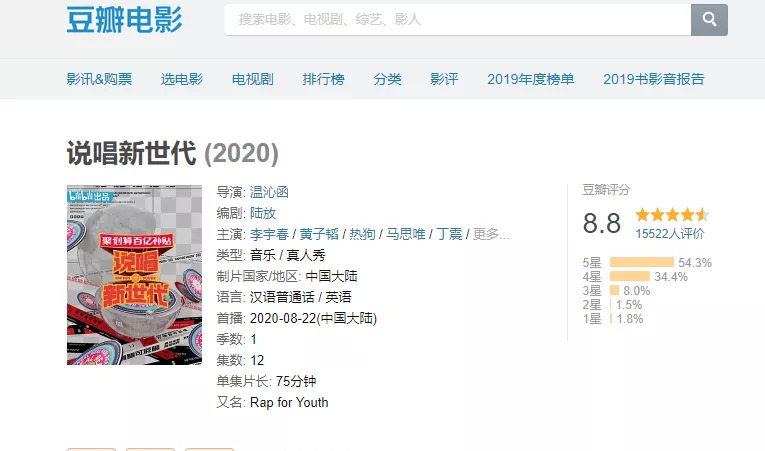The height and width of the screenshot is (451, 765).
Task: Open the 豆瓣电影 logo homepage
Action: (x=124, y=20)
